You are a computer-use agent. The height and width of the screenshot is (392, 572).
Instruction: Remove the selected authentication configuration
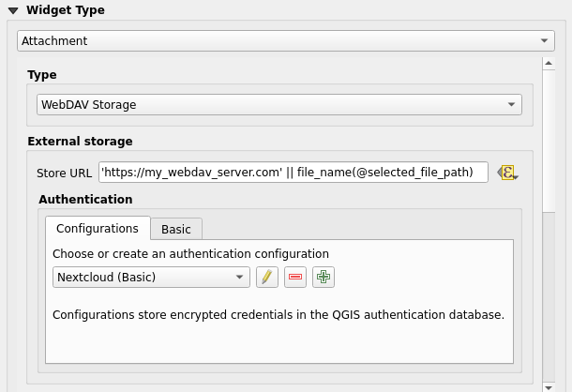[x=295, y=277]
